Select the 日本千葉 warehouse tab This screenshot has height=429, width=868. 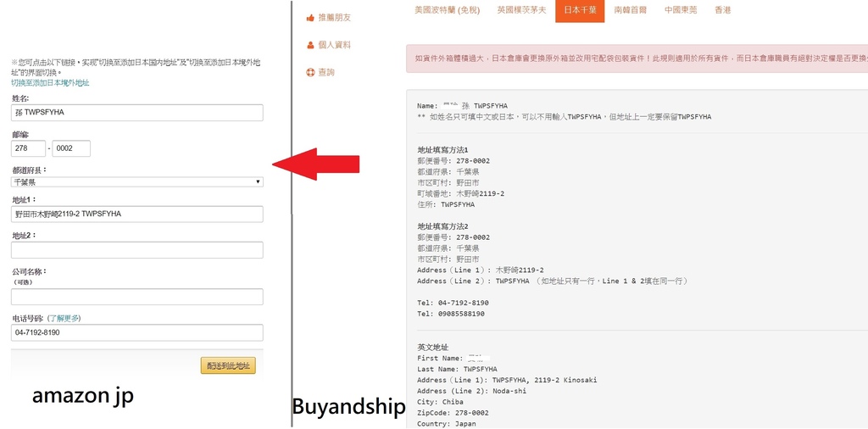580,10
